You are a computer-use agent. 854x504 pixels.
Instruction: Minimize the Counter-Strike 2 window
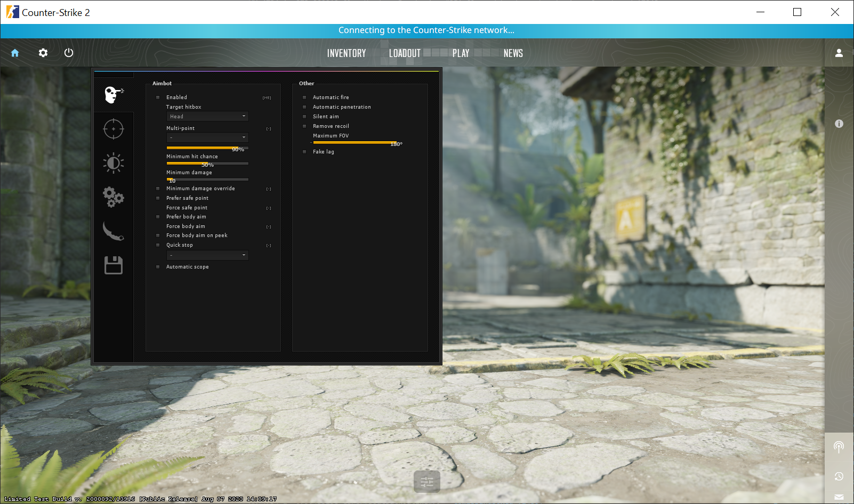[761, 12]
